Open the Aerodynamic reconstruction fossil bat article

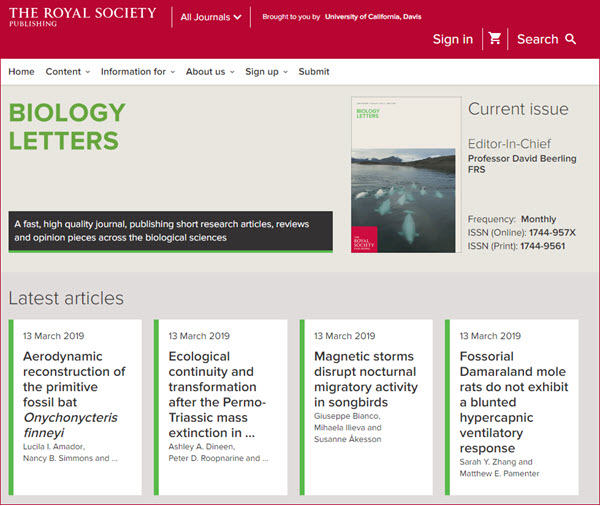(x=74, y=394)
